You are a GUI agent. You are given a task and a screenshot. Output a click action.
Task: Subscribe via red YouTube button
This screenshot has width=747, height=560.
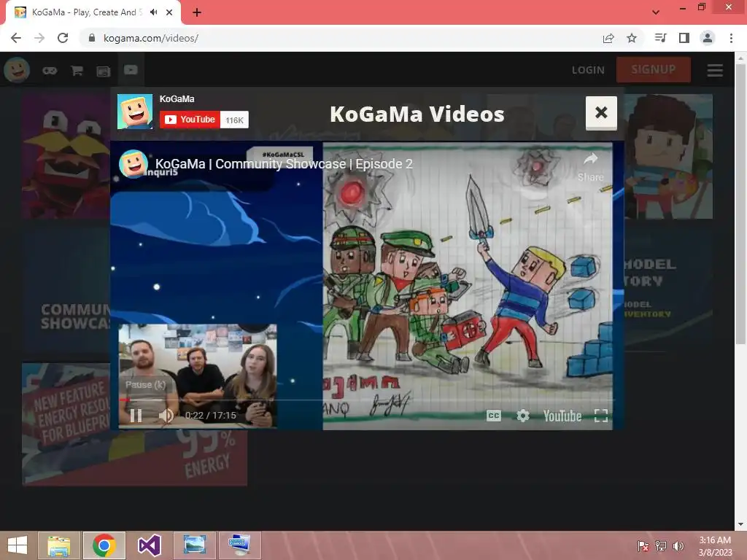190,120
